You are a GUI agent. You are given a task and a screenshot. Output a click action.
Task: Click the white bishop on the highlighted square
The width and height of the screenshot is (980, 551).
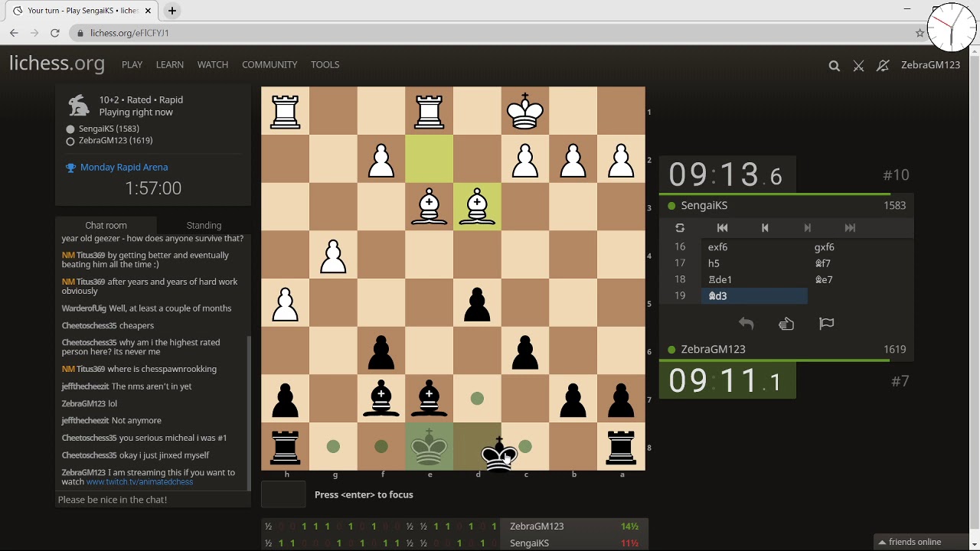pos(477,207)
